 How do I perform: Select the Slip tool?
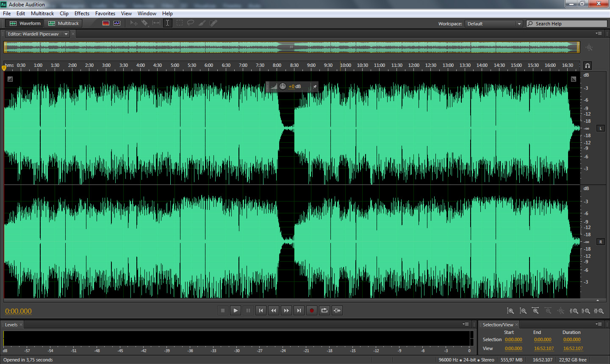[x=156, y=23]
